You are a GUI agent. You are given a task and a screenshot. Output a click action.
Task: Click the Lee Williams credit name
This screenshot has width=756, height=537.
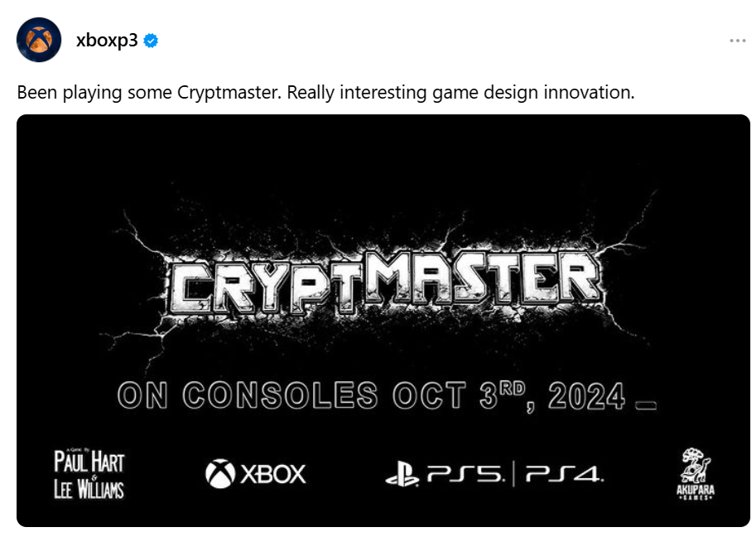tap(89, 489)
